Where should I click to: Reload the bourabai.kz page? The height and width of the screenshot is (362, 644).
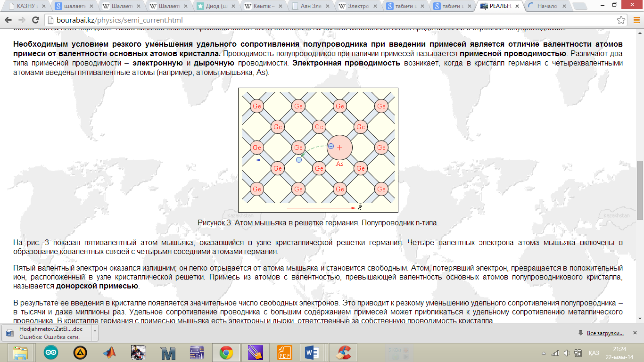pos(35,21)
